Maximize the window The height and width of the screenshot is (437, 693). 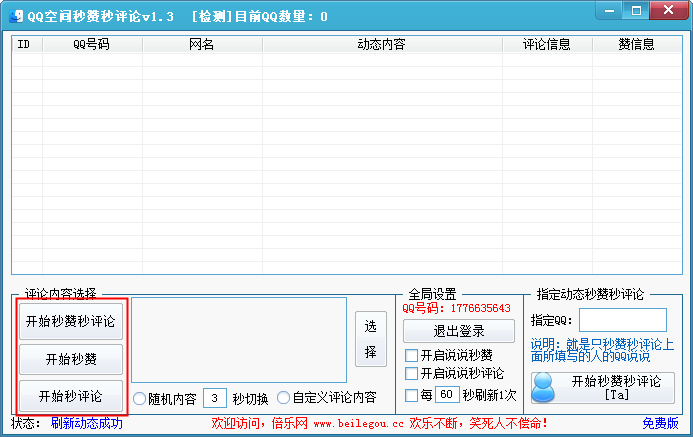click(x=636, y=11)
